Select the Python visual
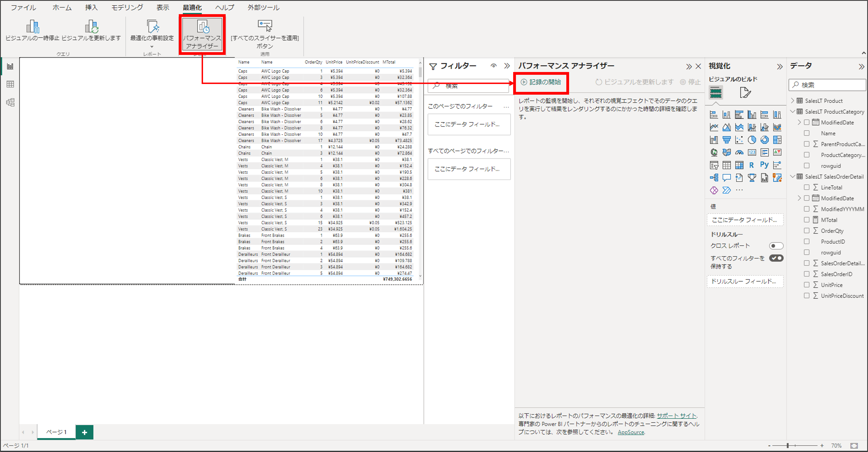The width and height of the screenshot is (868, 452). pyautogui.click(x=765, y=165)
